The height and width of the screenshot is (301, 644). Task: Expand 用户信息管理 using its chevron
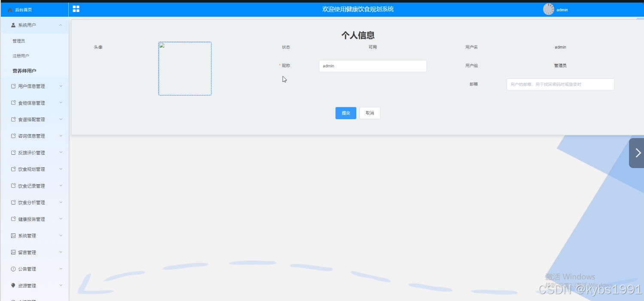click(x=61, y=86)
